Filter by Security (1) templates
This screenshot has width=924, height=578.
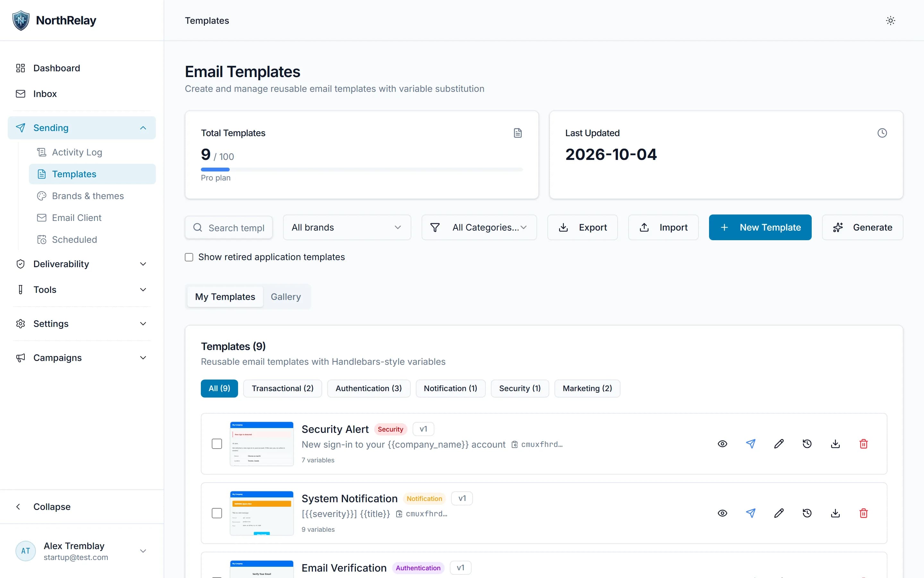[x=520, y=389]
